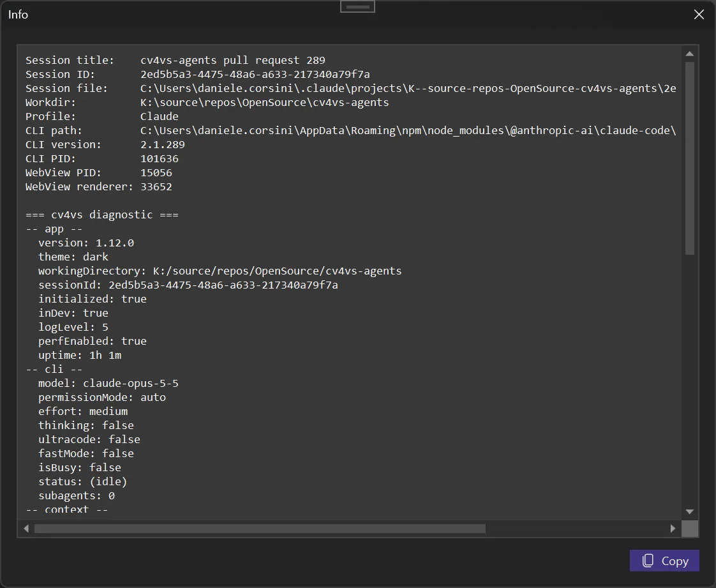
Task: Click the 'sessionId:' diagnostic line
Action: click(188, 285)
